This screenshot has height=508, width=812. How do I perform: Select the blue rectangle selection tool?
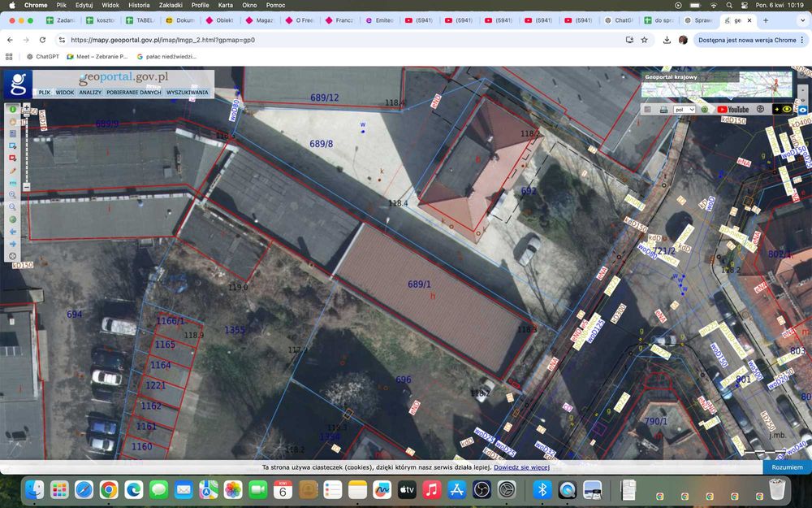(13, 146)
